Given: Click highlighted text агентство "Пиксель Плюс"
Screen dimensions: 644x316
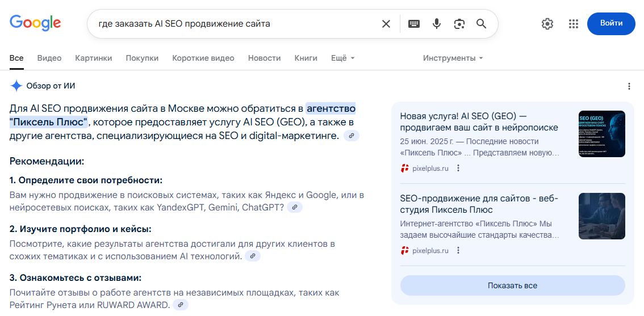Looking at the screenshot, I should [x=182, y=115].
